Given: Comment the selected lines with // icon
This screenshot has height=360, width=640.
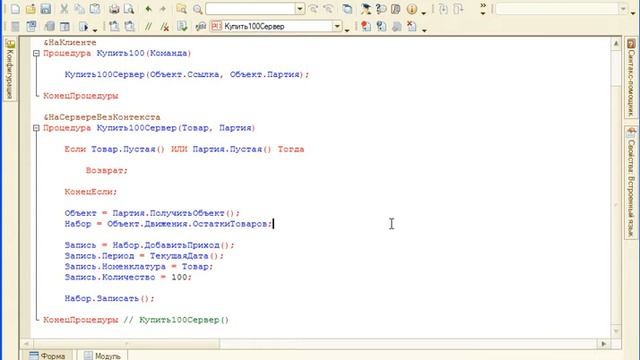Looking at the screenshot, I should coord(148,27).
